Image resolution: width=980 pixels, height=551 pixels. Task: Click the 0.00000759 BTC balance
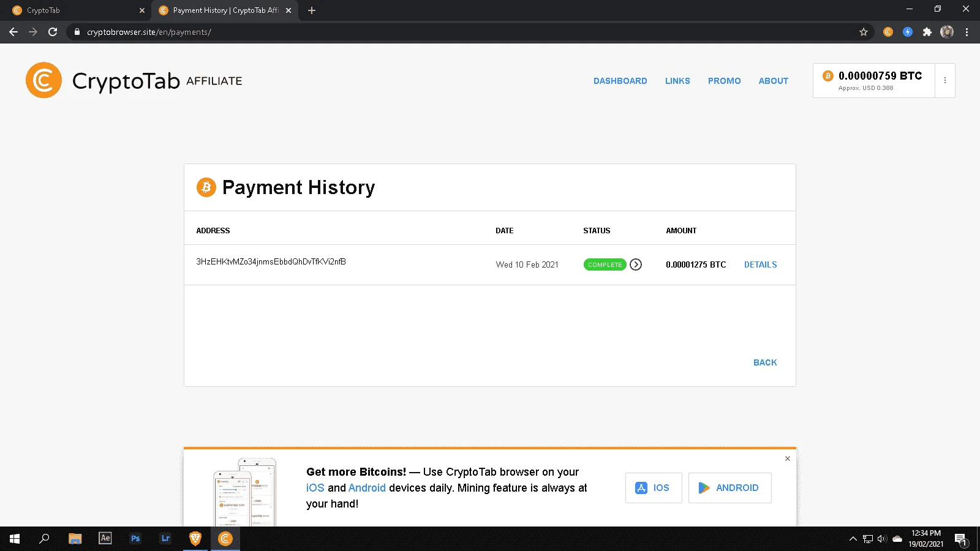[x=880, y=76]
